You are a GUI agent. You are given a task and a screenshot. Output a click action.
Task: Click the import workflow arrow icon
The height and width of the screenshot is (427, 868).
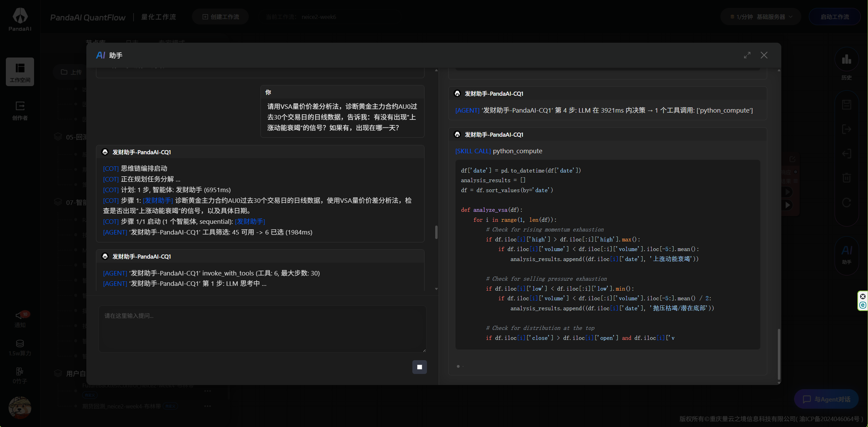coord(846,154)
